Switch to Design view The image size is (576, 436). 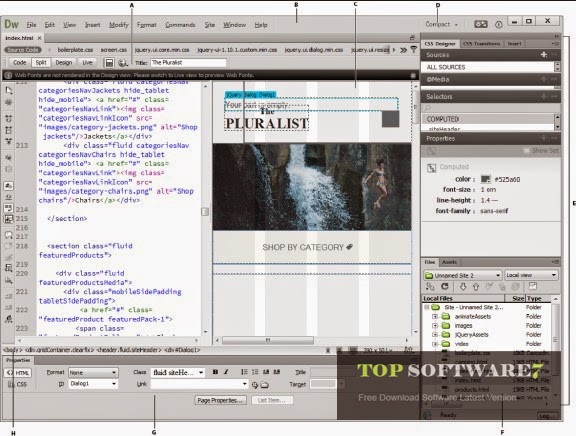(x=64, y=62)
